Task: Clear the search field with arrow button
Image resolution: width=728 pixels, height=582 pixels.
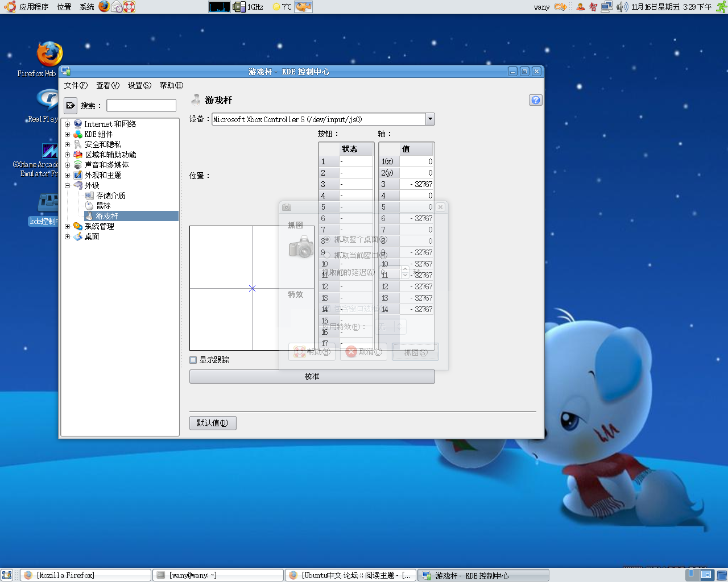Action: pyautogui.click(x=71, y=106)
